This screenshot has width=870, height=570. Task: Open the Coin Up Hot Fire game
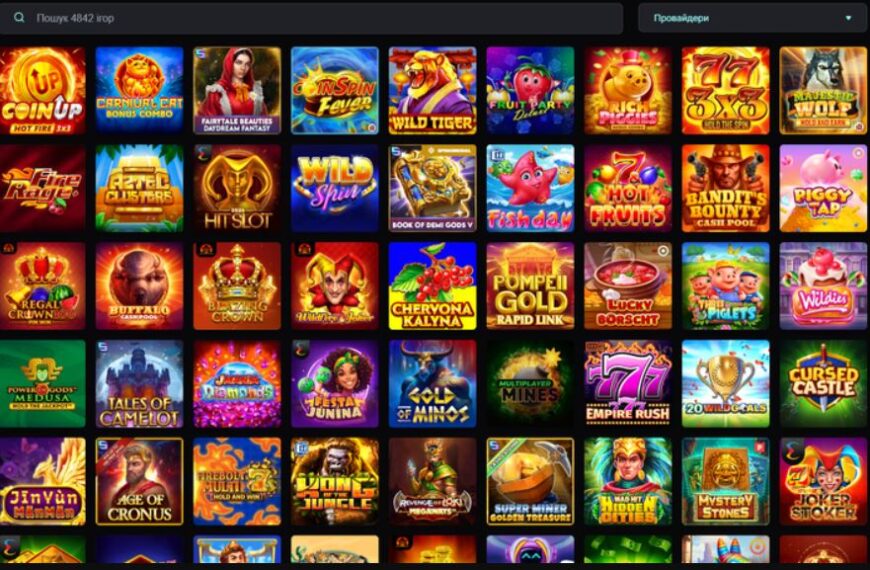point(42,90)
